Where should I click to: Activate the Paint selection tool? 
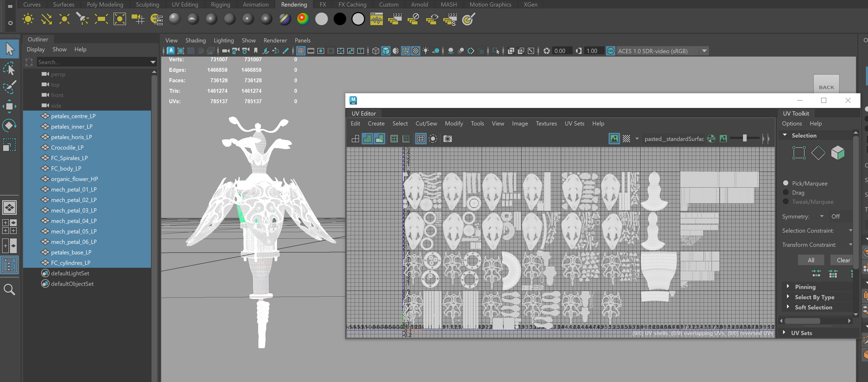pyautogui.click(x=10, y=87)
